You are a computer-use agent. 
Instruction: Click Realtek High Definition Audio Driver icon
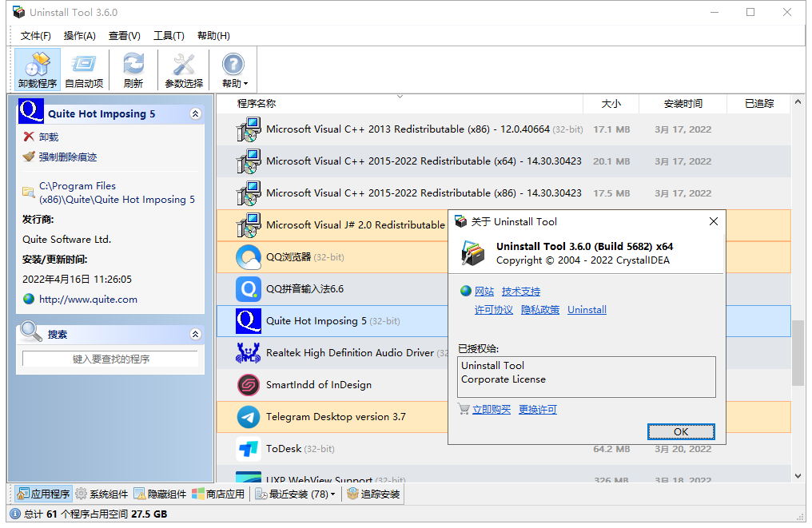(249, 353)
